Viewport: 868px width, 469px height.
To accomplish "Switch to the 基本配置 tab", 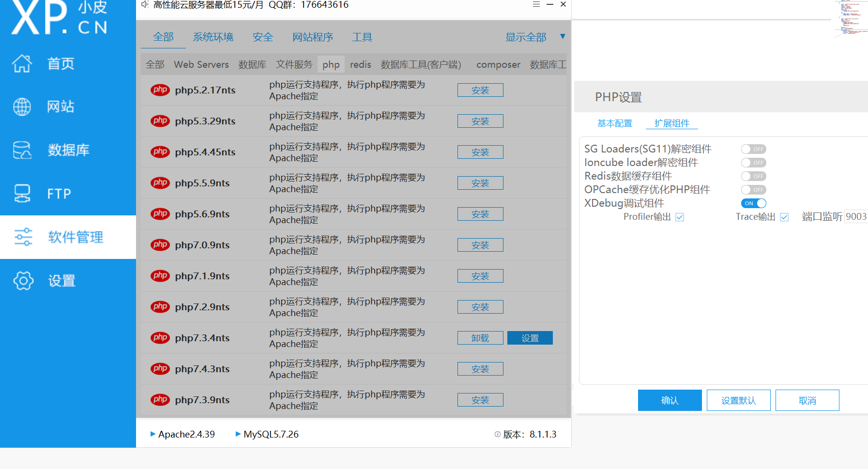I will click(x=614, y=123).
